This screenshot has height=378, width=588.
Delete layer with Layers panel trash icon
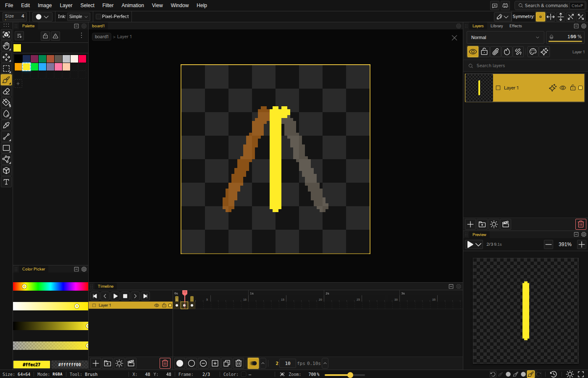point(580,224)
